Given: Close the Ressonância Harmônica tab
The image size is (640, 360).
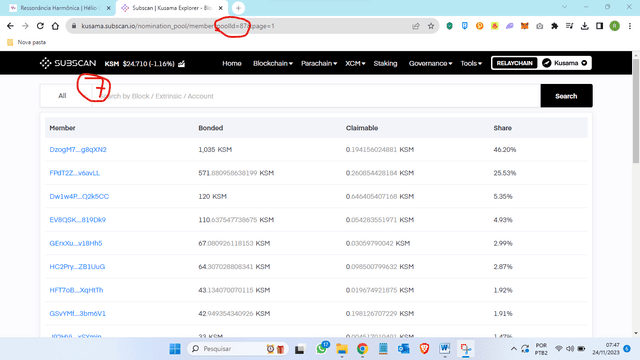Looking at the screenshot, I should (109, 8).
